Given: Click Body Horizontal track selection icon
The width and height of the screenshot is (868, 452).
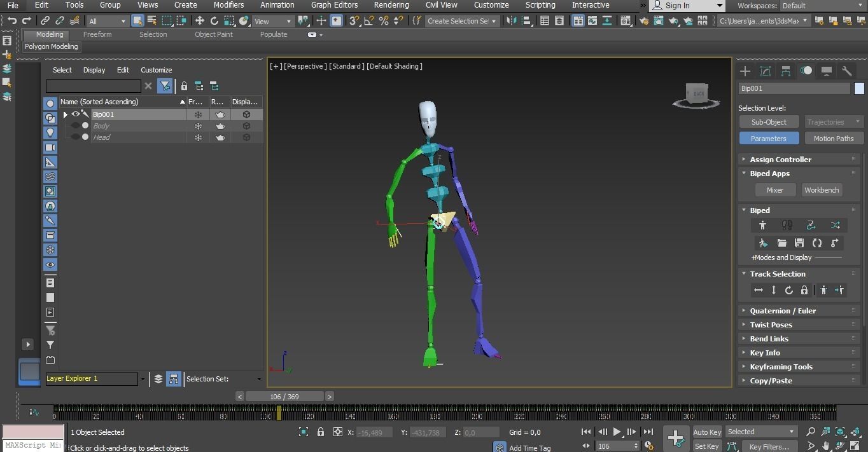Looking at the screenshot, I should 758,290.
